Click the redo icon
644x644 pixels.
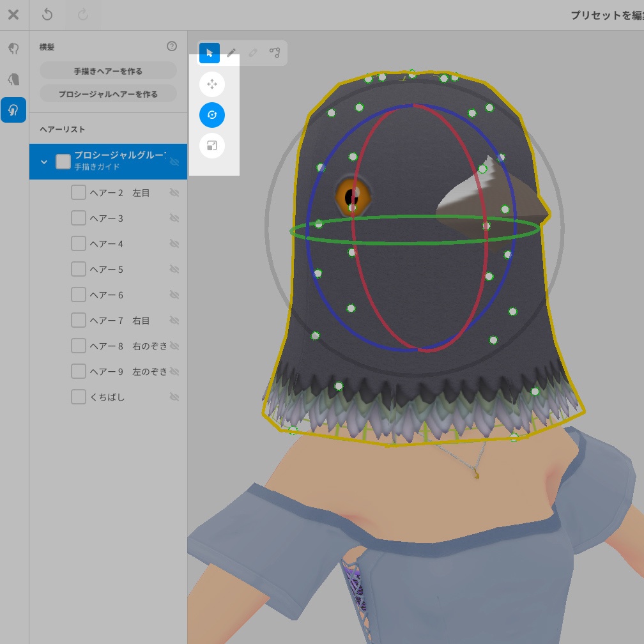(x=82, y=14)
